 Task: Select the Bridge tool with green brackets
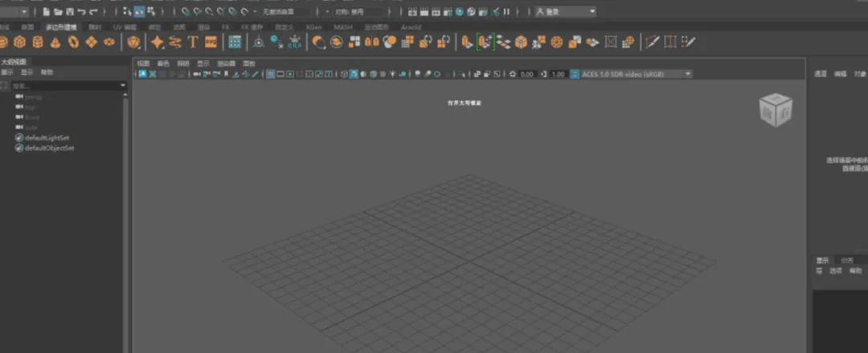tap(485, 42)
